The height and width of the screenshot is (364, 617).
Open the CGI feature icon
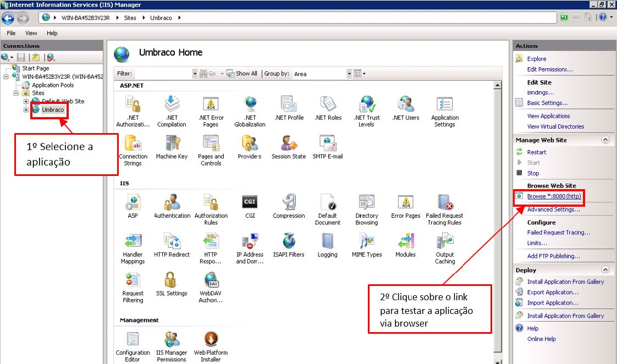click(x=250, y=206)
